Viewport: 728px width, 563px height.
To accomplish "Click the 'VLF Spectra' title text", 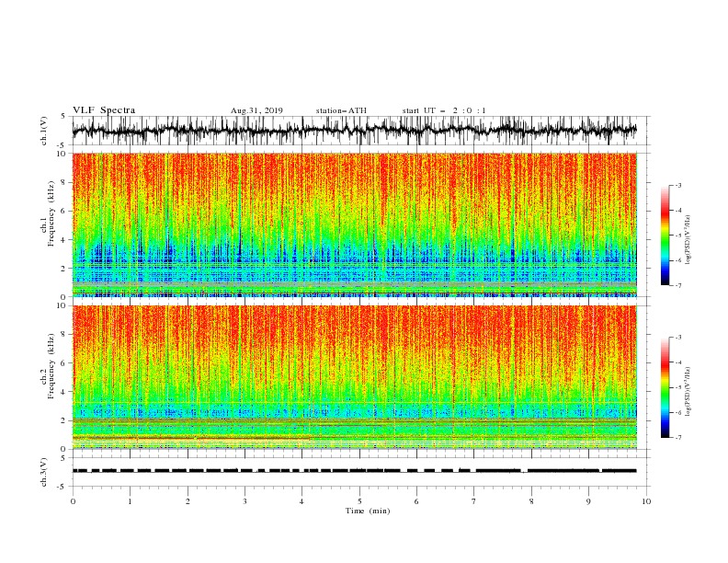I will pos(104,110).
